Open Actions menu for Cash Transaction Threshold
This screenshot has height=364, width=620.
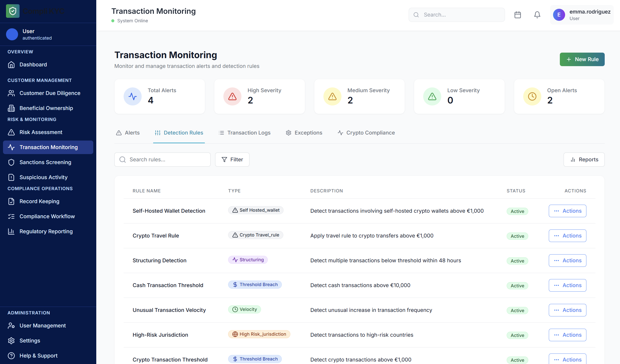[x=567, y=285]
